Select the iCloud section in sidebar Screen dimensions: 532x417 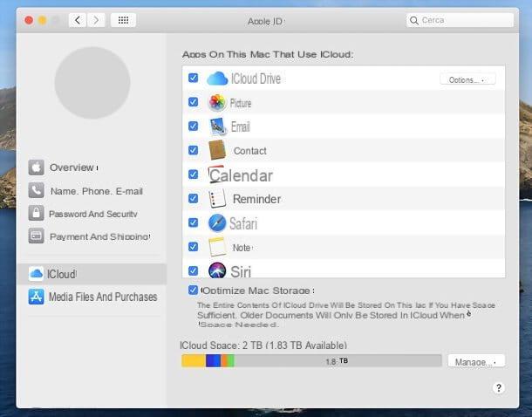92,274
